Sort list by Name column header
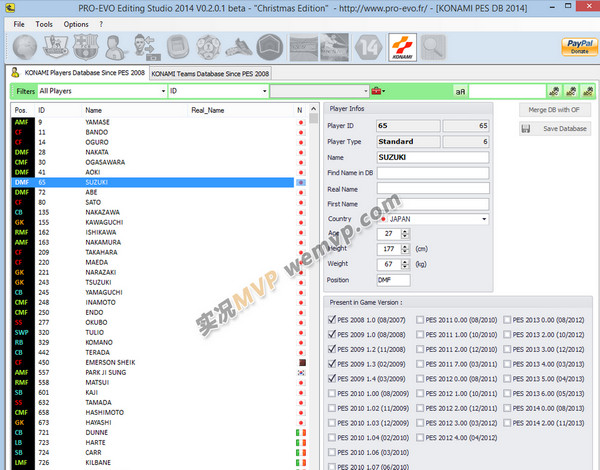 [135, 110]
